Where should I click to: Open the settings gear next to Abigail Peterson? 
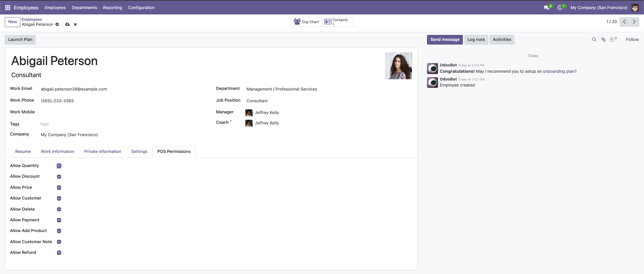coord(57,24)
